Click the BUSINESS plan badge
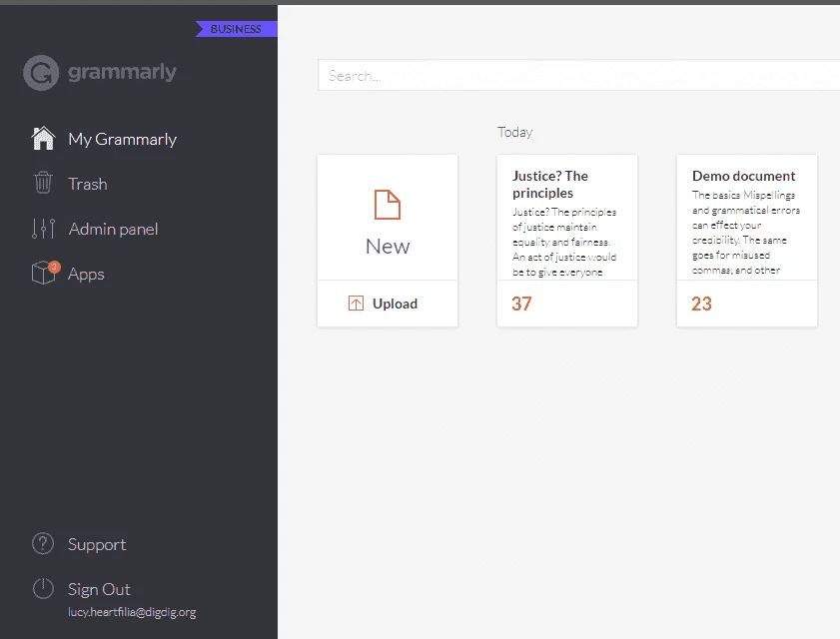The height and width of the screenshot is (639, 840). [237, 29]
